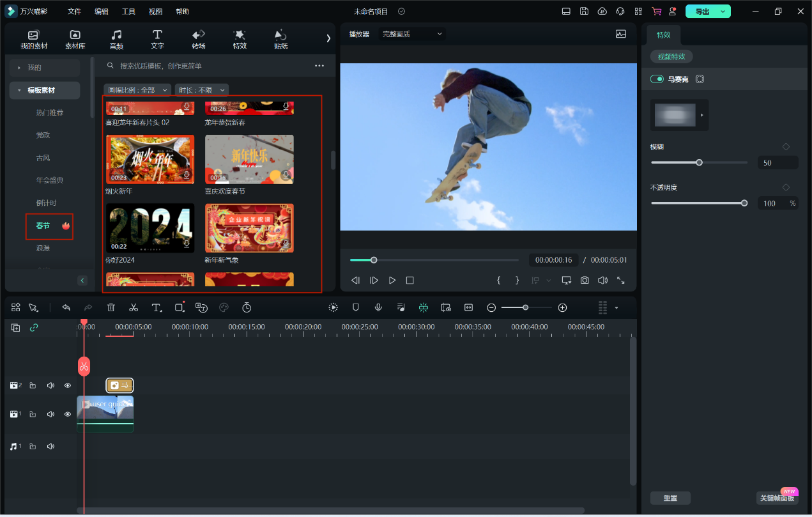Hide video track 2 with eye icon

pos(68,385)
